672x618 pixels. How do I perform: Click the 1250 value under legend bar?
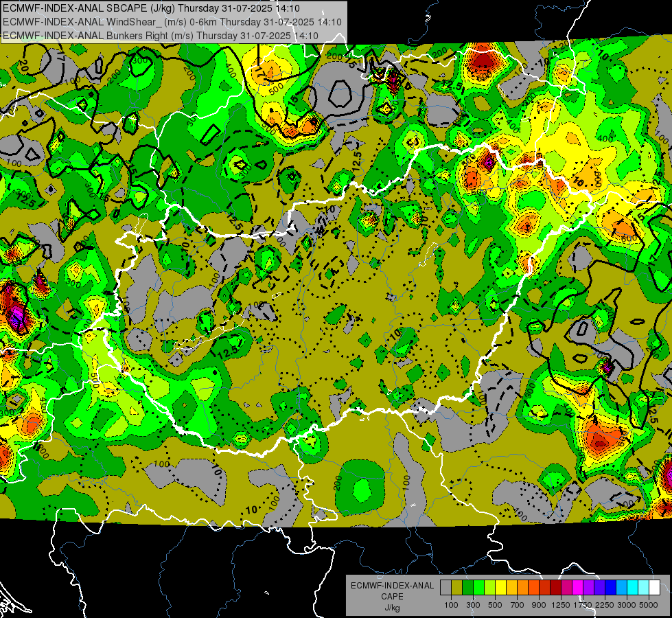[561, 605]
